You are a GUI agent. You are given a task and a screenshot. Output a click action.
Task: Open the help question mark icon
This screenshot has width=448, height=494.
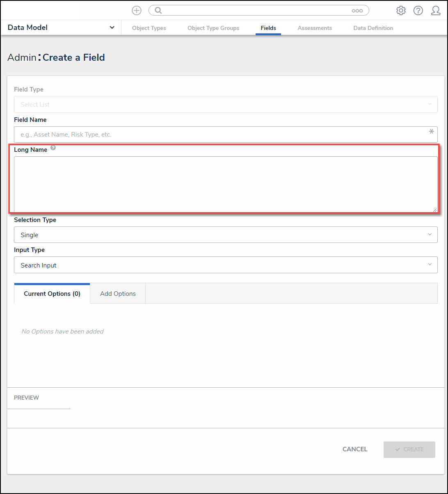click(x=418, y=11)
